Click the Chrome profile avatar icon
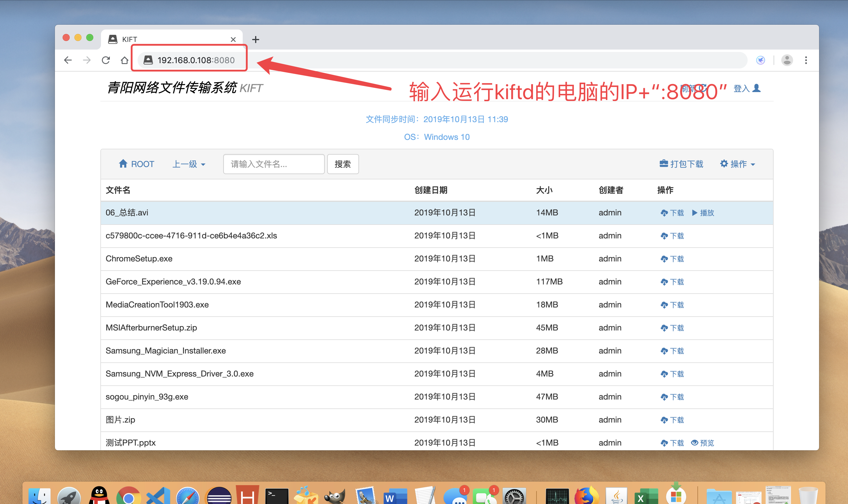The image size is (848, 504). tap(787, 60)
